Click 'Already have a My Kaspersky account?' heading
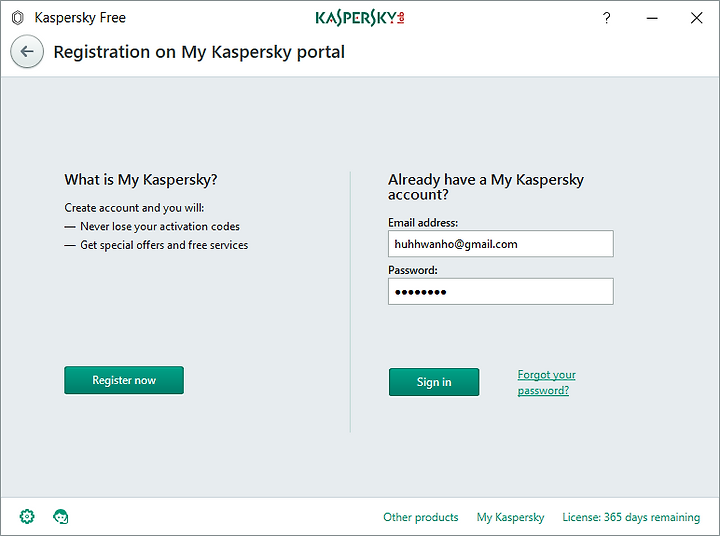Screen dimensions: 720x536 [486, 187]
